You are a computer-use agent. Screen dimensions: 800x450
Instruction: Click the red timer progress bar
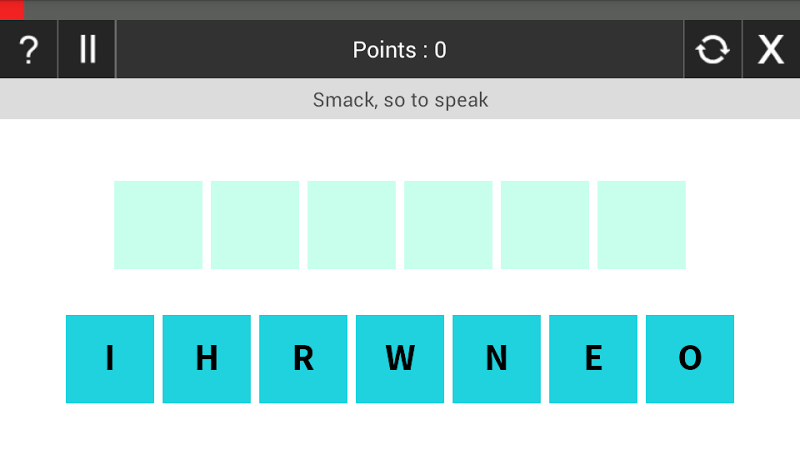click(12, 9)
